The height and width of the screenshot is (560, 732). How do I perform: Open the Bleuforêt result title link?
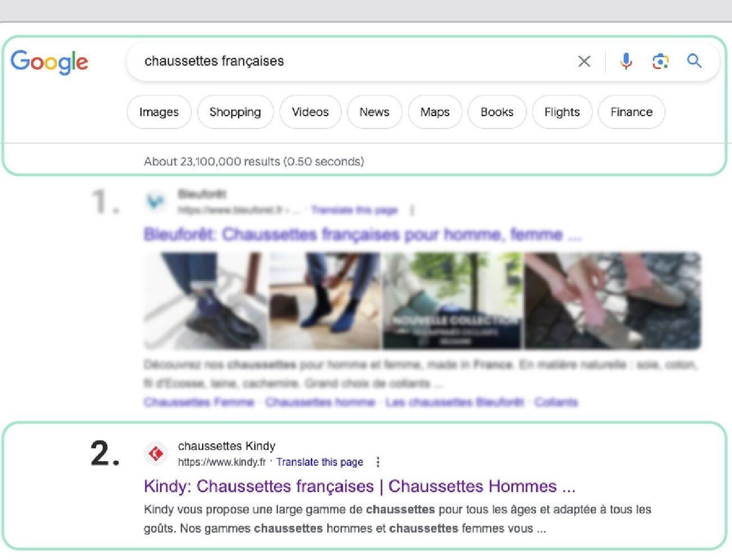[362, 235]
